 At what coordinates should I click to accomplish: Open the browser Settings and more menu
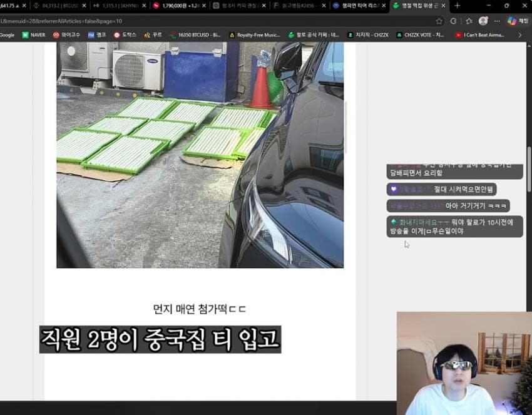click(497, 21)
